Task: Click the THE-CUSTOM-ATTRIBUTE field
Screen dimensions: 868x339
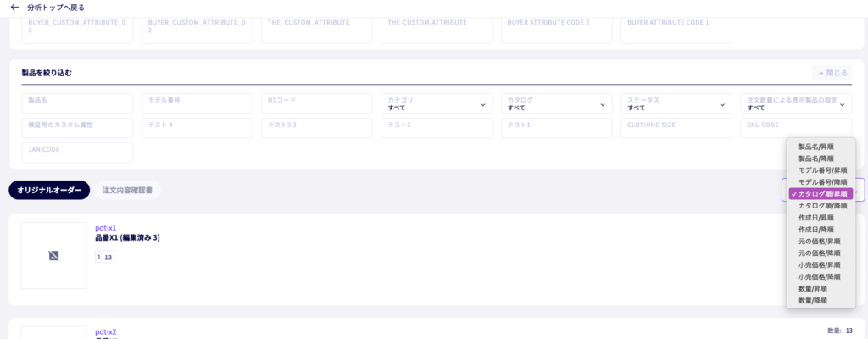Action: (x=437, y=30)
